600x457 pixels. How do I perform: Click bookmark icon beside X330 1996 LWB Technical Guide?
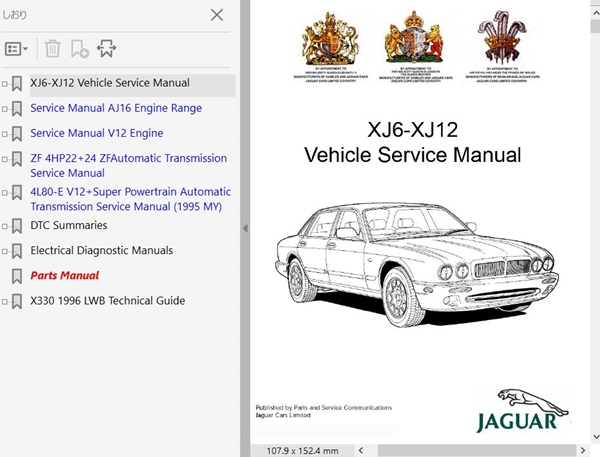point(16,301)
